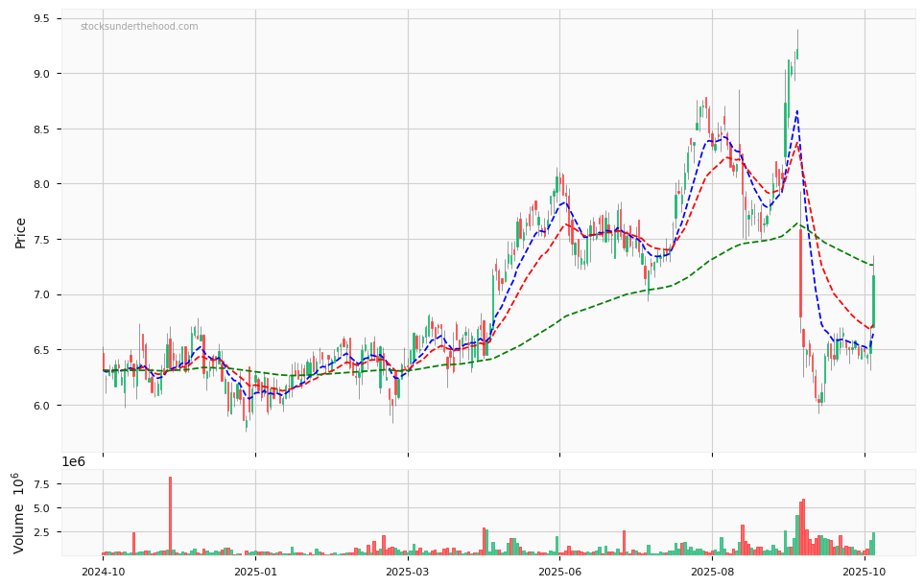Click the 6.0 price tick label
Screen dimensions: 924x586
(41, 406)
